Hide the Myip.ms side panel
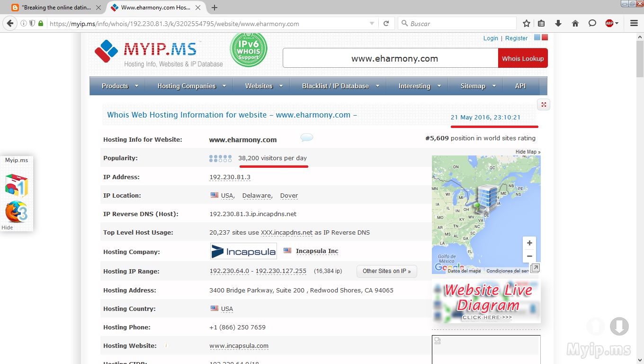The height and width of the screenshot is (364, 644). (7, 227)
